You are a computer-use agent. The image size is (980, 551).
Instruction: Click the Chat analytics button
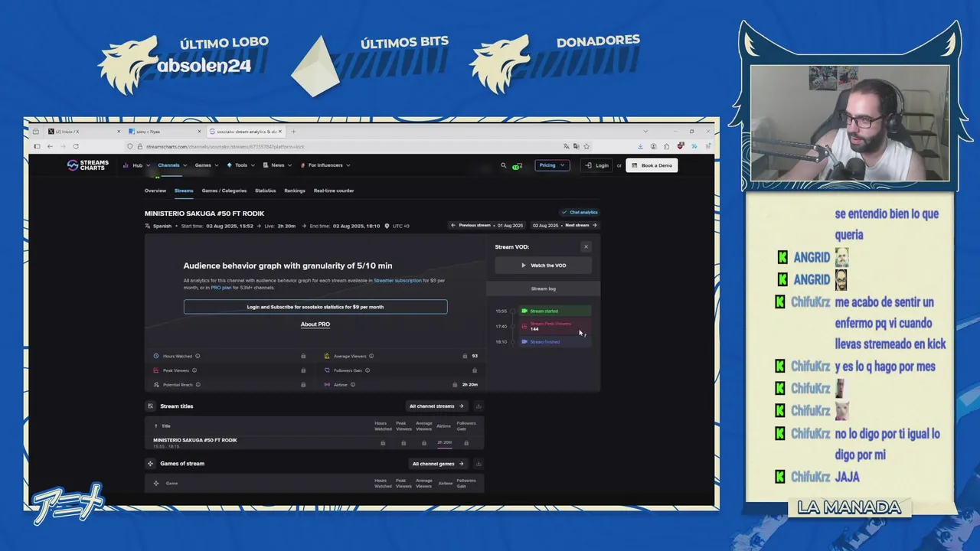(580, 213)
